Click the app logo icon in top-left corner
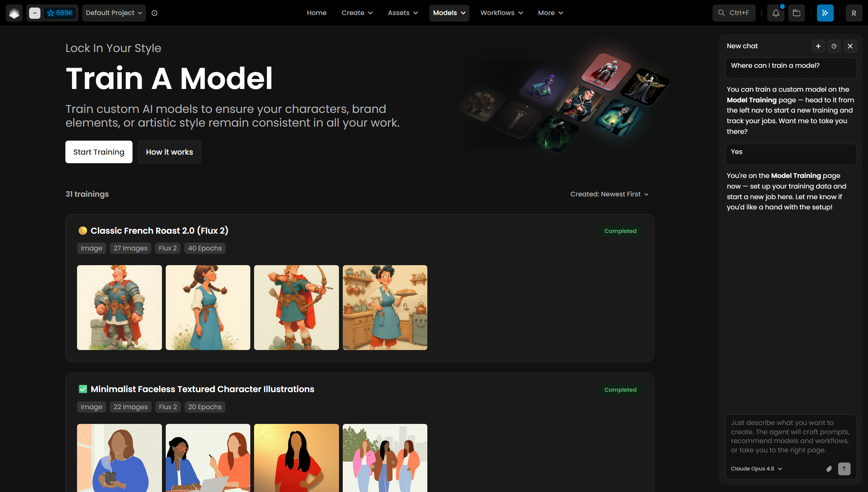 point(14,13)
